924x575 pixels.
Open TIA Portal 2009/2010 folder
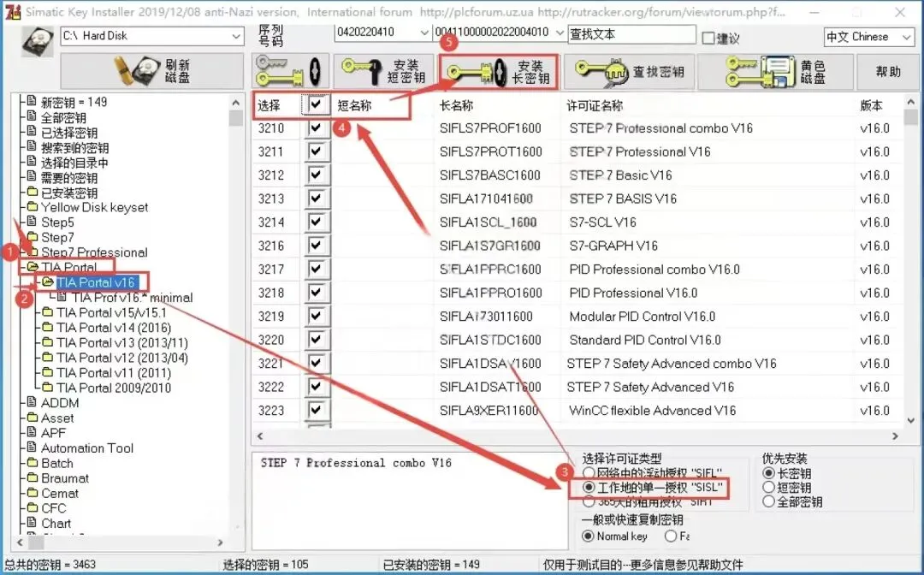pyautogui.click(x=114, y=388)
